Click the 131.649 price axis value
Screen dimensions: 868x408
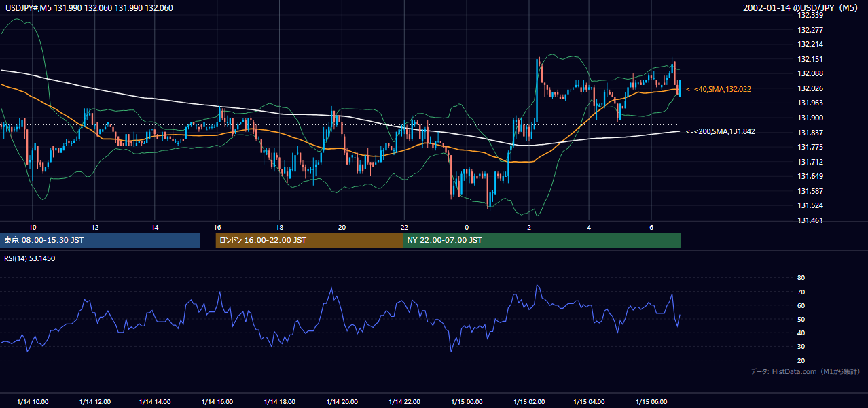[810, 176]
